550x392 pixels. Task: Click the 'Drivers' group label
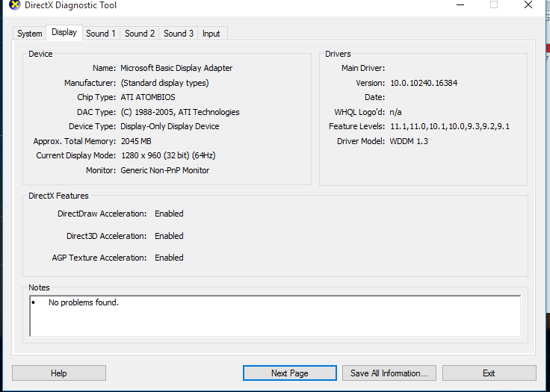coord(338,54)
